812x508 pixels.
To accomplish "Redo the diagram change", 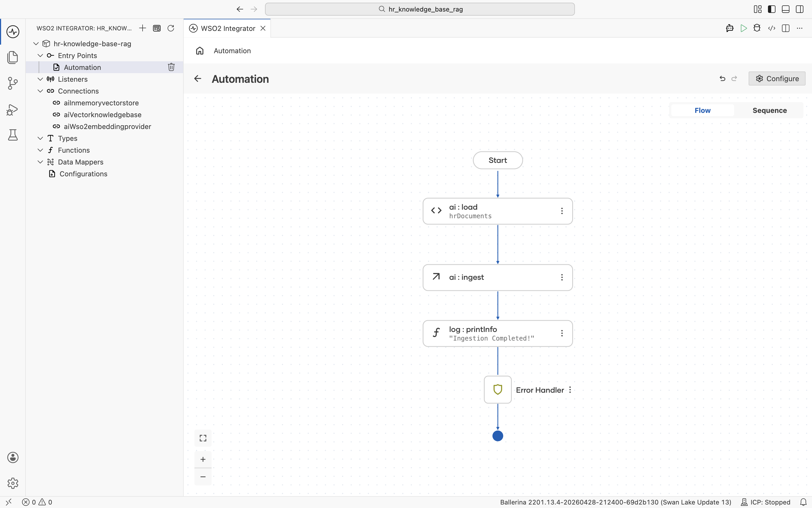I will (x=734, y=78).
